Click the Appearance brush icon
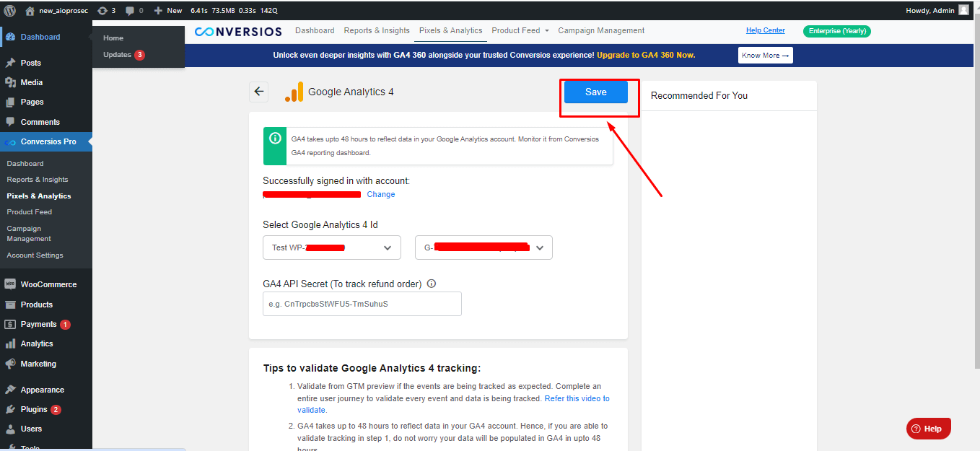 pyautogui.click(x=10, y=390)
